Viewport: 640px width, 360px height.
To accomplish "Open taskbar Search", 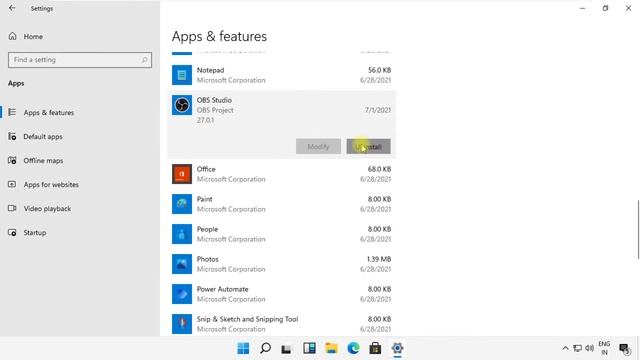I will click(265, 348).
